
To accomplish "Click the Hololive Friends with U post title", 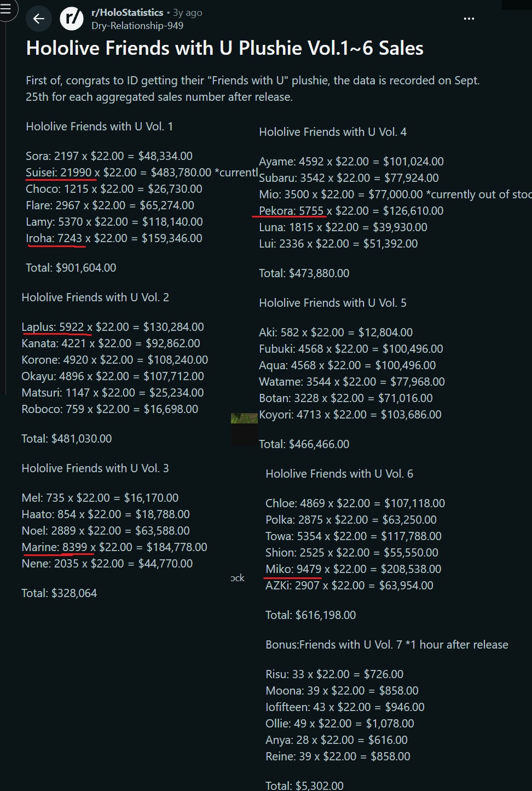I will [224, 48].
